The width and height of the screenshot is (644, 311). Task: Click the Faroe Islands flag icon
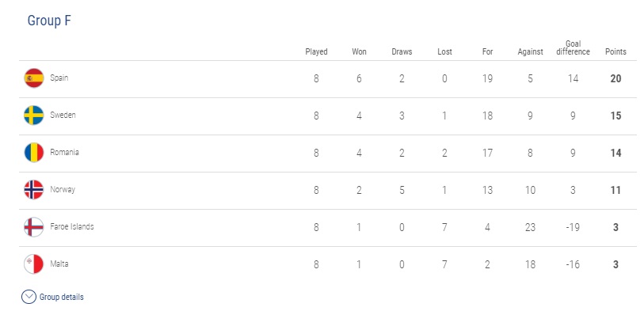(x=34, y=227)
